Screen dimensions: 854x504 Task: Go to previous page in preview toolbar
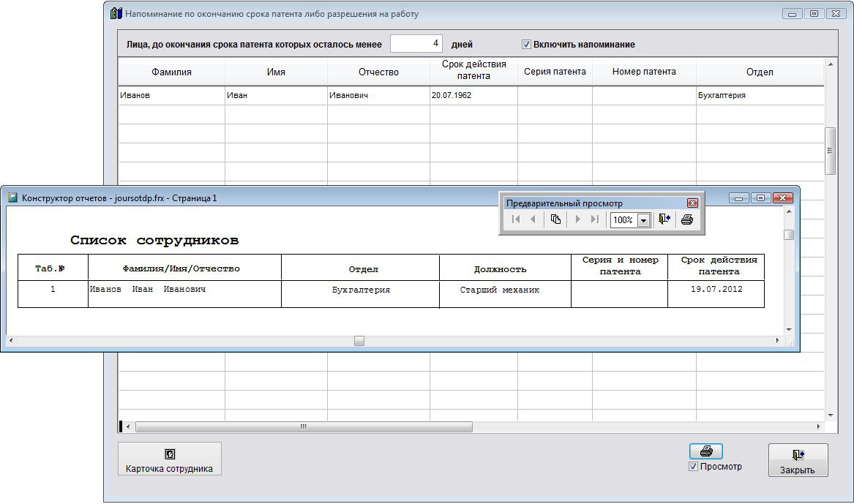click(533, 219)
